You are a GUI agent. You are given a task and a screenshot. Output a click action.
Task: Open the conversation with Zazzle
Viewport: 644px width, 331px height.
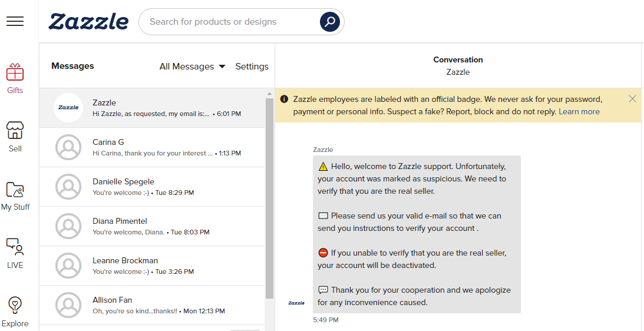point(153,108)
